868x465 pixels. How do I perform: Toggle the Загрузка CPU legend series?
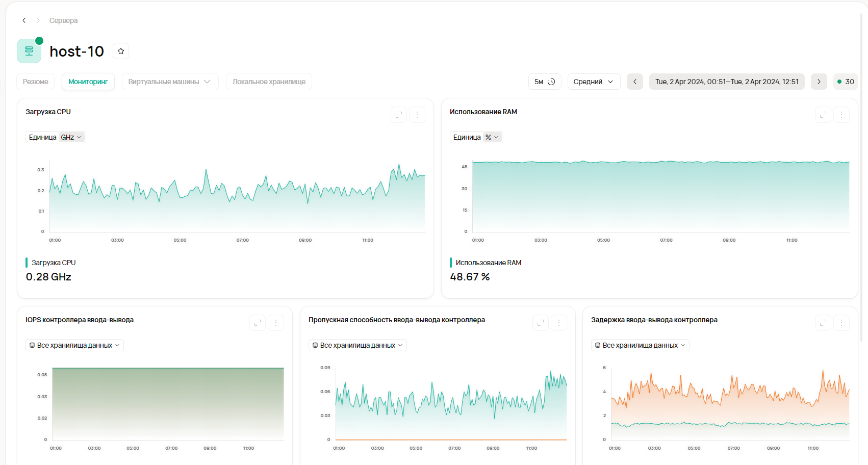[x=53, y=263]
